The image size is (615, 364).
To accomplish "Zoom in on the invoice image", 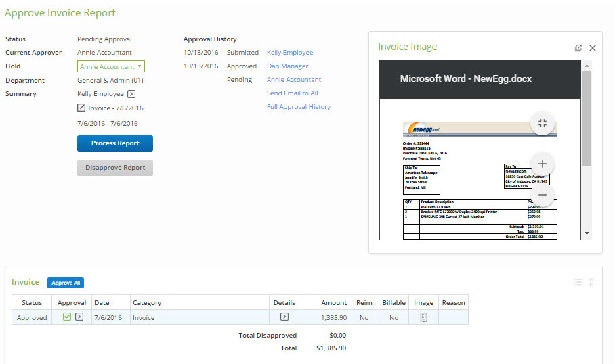I will [542, 164].
